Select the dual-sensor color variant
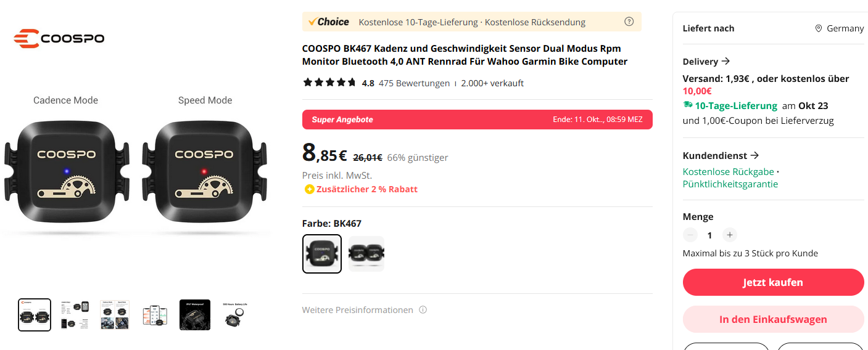Image resolution: width=868 pixels, height=350 pixels. tap(366, 253)
